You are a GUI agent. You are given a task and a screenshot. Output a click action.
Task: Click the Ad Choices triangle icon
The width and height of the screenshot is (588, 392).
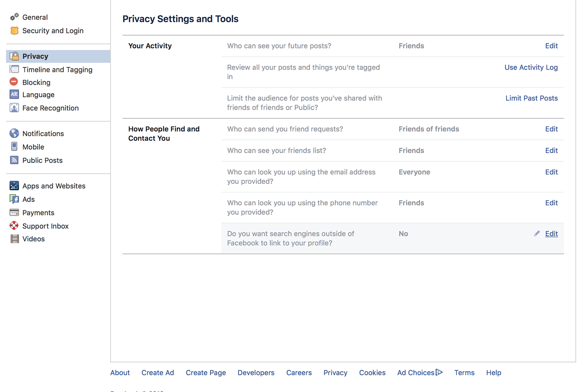[439, 372]
